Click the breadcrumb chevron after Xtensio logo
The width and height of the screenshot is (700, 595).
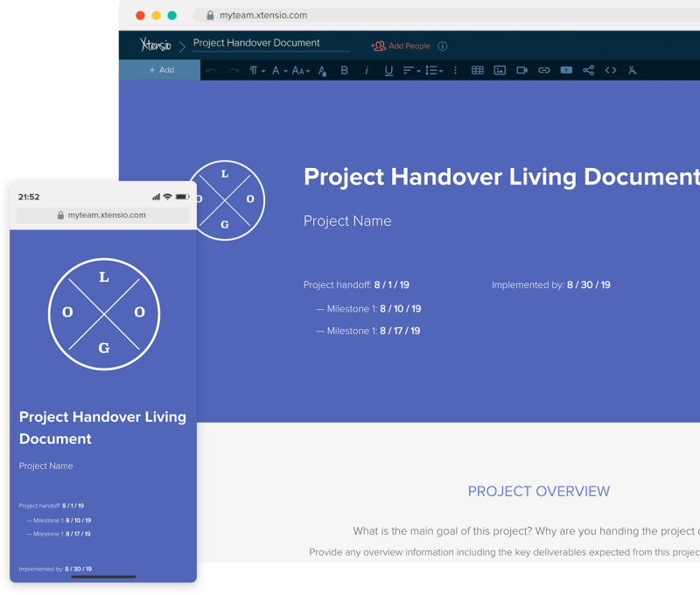pos(182,46)
